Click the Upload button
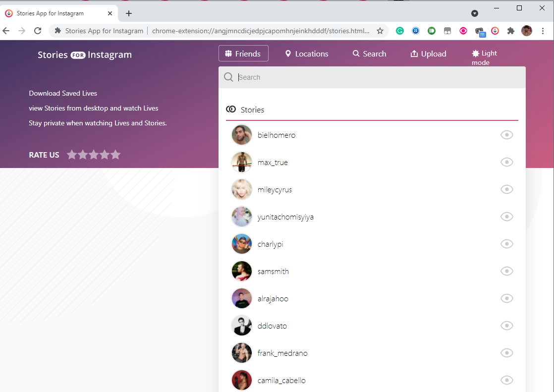554x392 pixels. pyautogui.click(x=428, y=54)
